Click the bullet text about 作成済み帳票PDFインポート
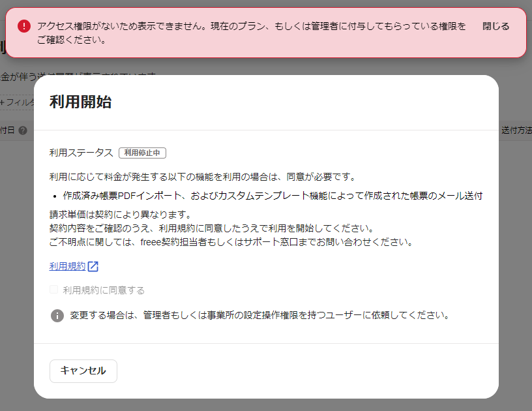This screenshot has width=532, height=411. coord(273,196)
